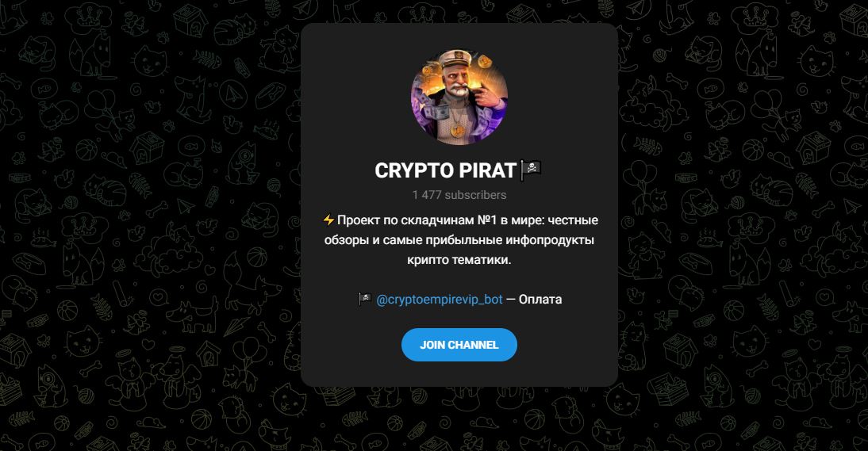Click the dash between bot link and Оплата

tap(510, 300)
